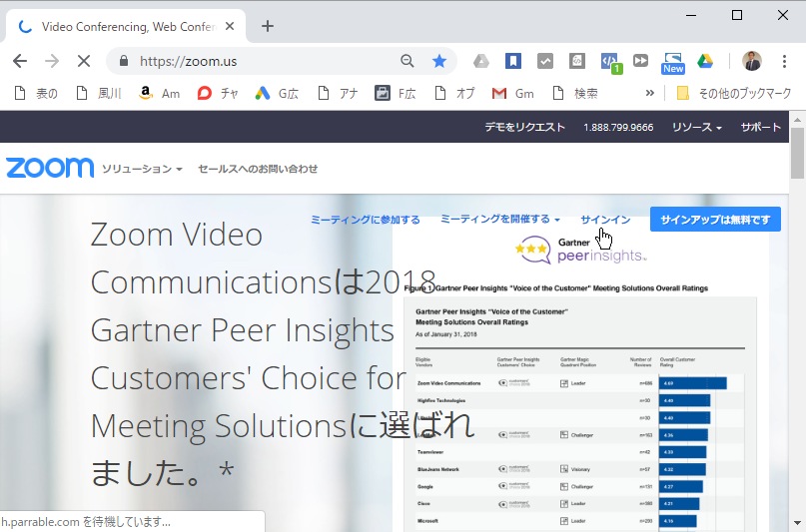Click the gray code-page extension icon

coord(576,61)
